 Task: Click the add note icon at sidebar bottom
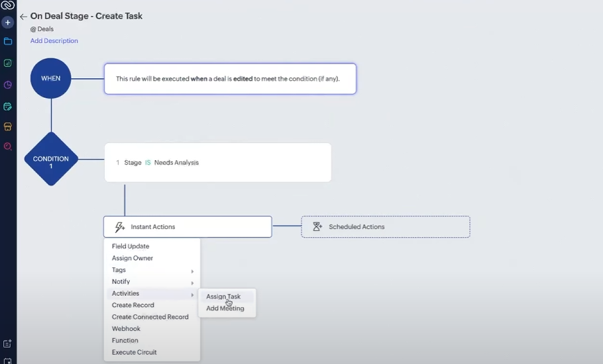[8, 343]
